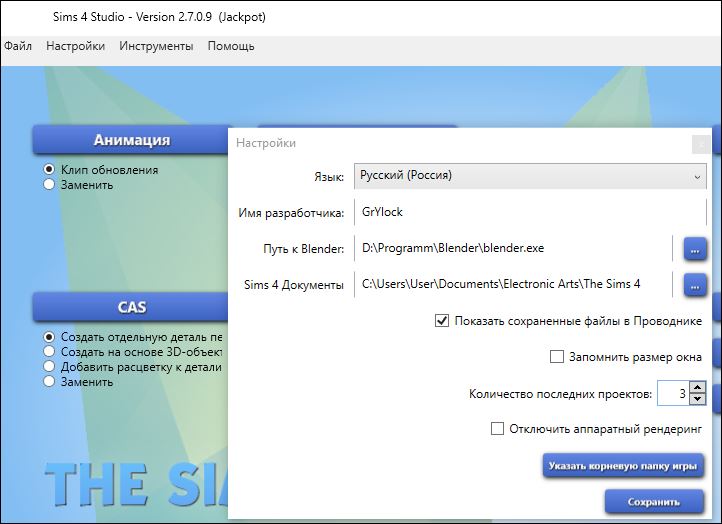
Task: Browse for the Sims 4 Документы folder
Action: coord(695,285)
